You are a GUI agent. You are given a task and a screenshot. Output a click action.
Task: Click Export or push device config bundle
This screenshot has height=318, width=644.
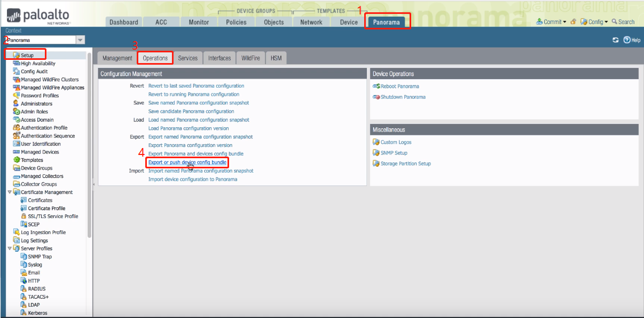[187, 162]
